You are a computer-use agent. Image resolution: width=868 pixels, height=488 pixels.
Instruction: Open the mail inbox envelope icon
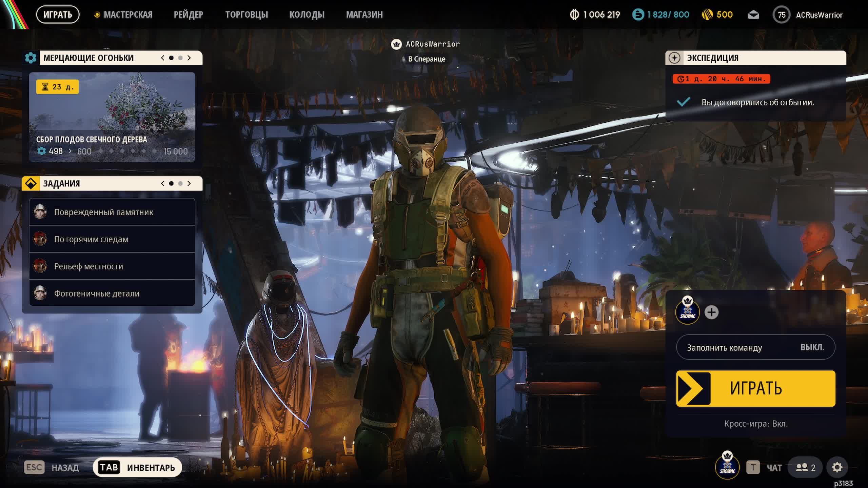click(753, 15)
